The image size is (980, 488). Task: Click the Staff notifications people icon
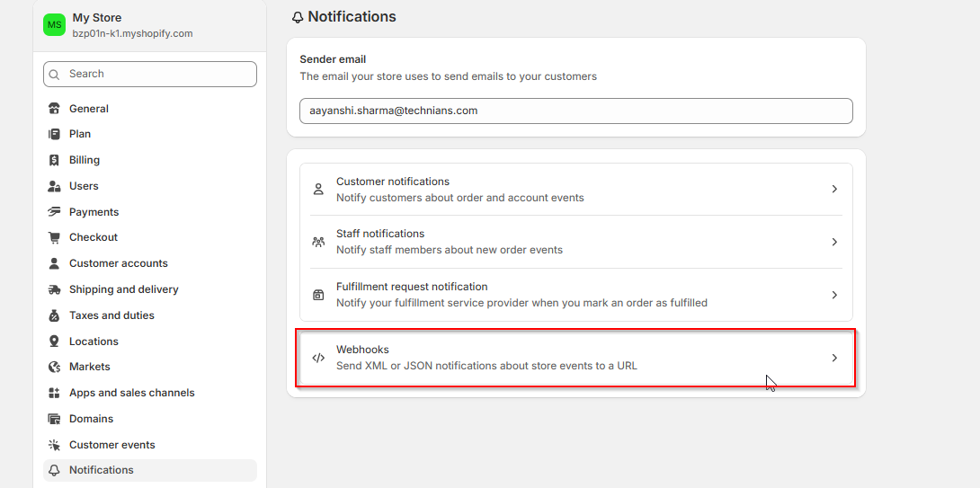pos(318,242)
